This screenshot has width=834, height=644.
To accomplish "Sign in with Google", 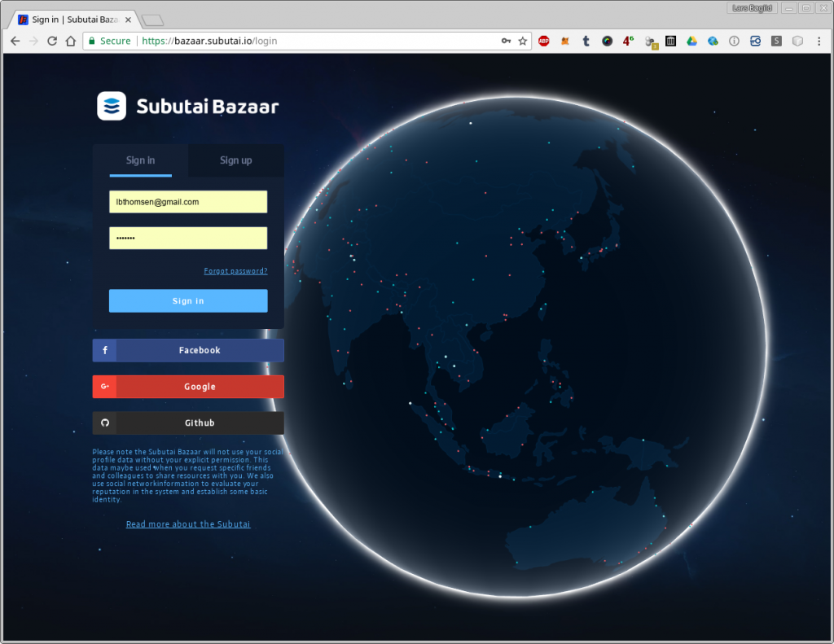I will (x=188, y=387).
